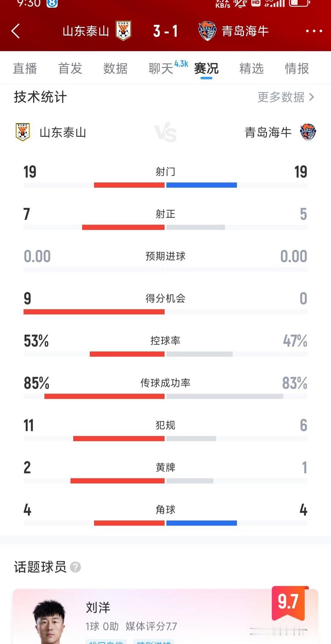The image size is (331, 644).
Task: Switch to the 首发 tab
Action: [x=70, y=68]
